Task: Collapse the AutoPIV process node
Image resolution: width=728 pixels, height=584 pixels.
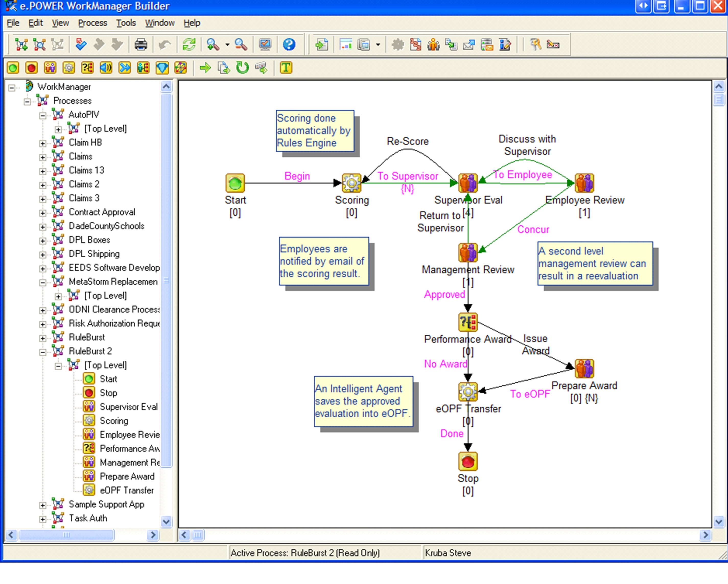Action: click(x=43, y=116)
